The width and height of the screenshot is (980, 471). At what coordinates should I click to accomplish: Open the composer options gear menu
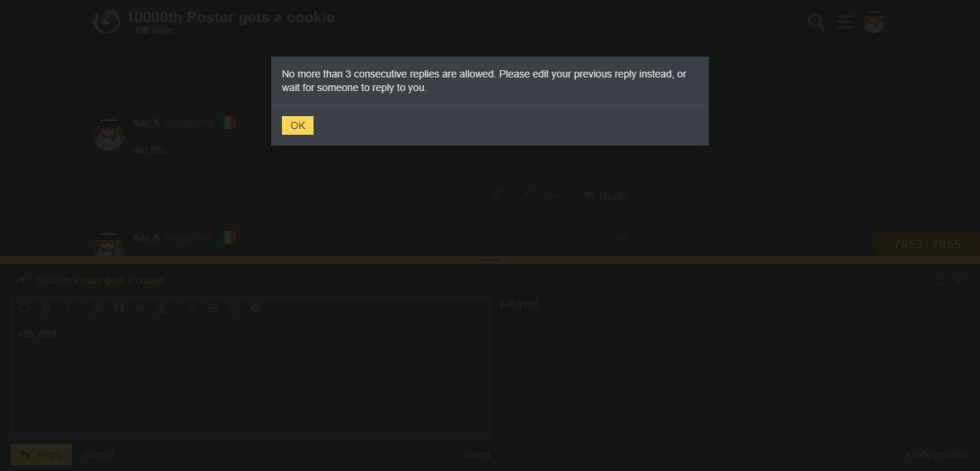[255, 308]
